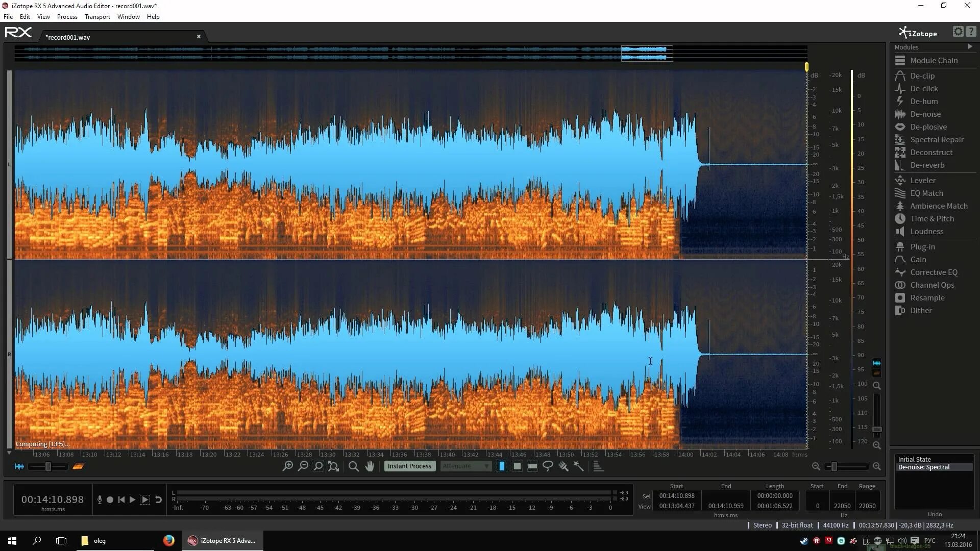Toggle the time selection mode
This screenshot has width=980, height=551.
(x=502, y=466)
